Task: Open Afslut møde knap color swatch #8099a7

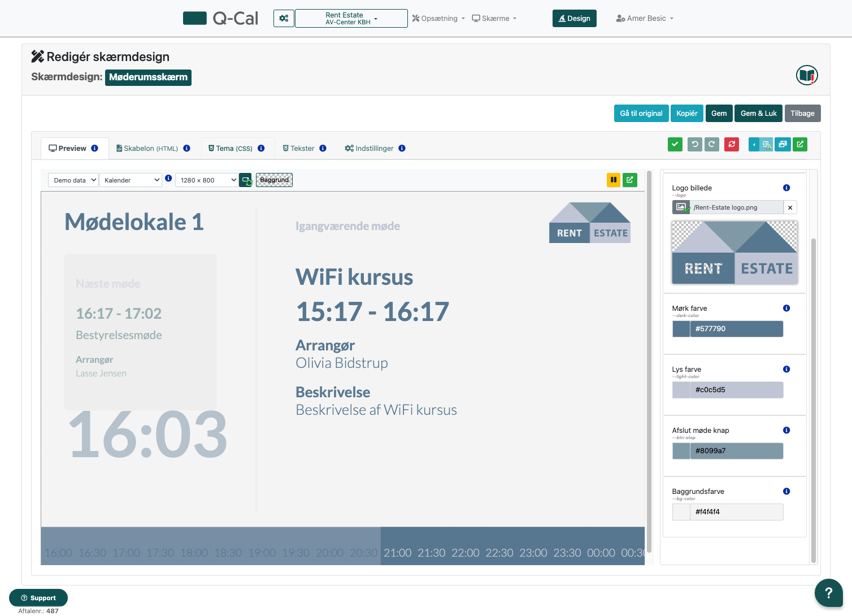Action: click(681, 451)
